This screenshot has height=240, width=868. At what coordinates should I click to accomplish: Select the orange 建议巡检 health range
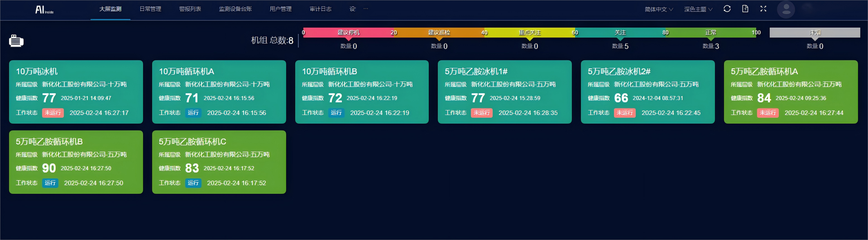click(x=439, y=33)
